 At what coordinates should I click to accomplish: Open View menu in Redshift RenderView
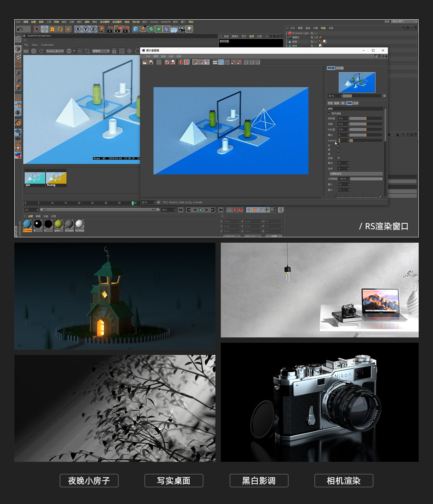35,45
